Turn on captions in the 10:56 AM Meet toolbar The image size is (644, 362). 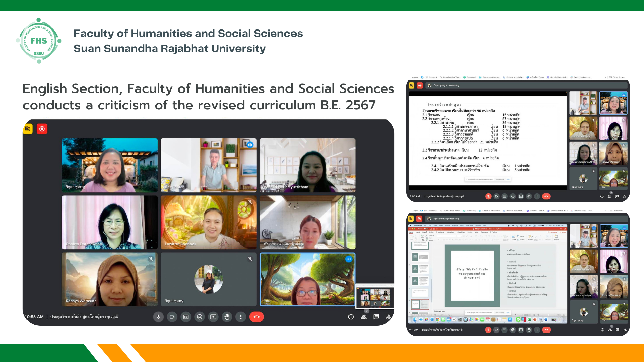click(186, 317)
